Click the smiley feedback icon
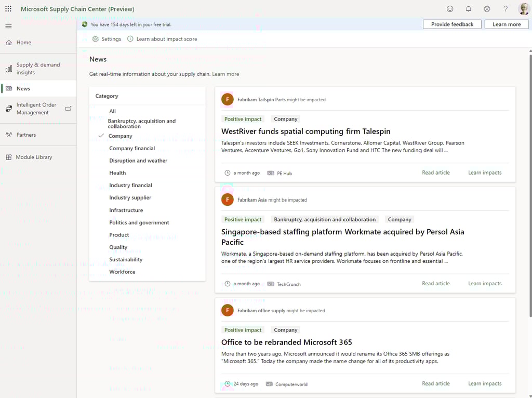Image resolution: width=532 pixels, height=398 pixels. (x=450, y=9)
